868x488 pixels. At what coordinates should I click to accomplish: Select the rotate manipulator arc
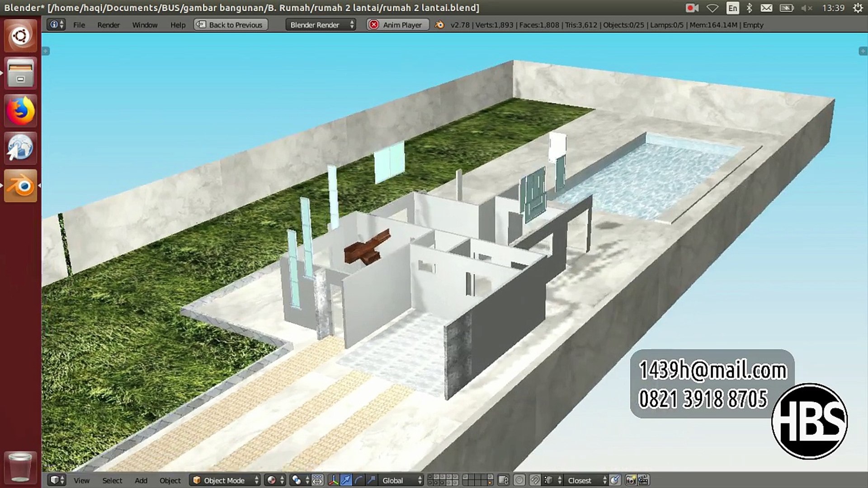[359, 480]
